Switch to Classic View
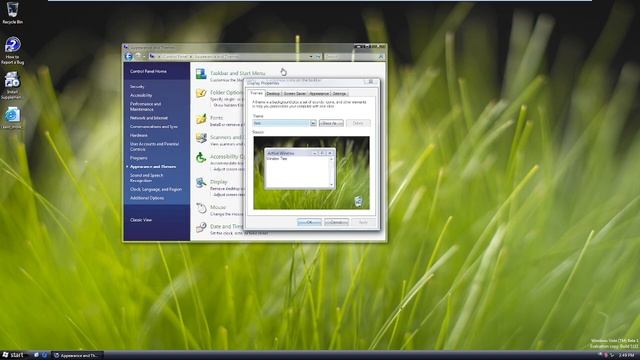This screenshot has width=640, height=360. tap(141, 220)
